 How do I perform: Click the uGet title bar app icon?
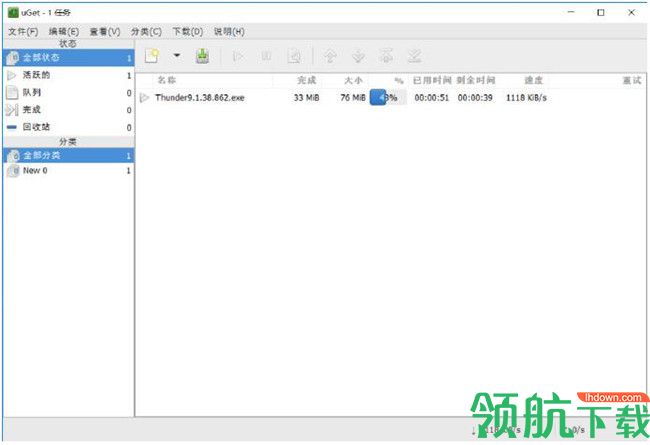point(13,12)
